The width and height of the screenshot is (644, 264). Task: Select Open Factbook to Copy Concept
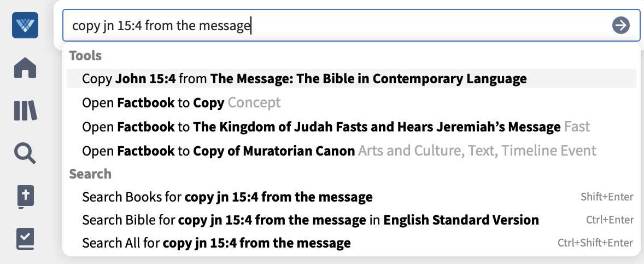tap(351, 102)
